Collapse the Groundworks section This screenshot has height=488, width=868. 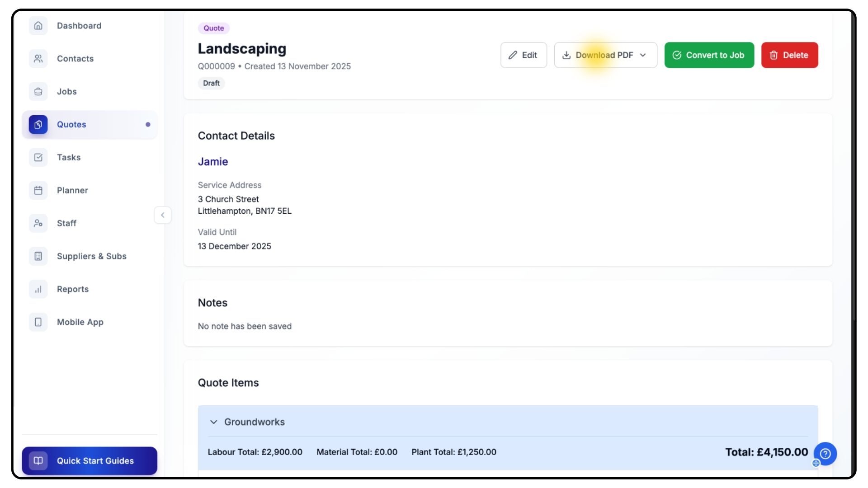214,422
